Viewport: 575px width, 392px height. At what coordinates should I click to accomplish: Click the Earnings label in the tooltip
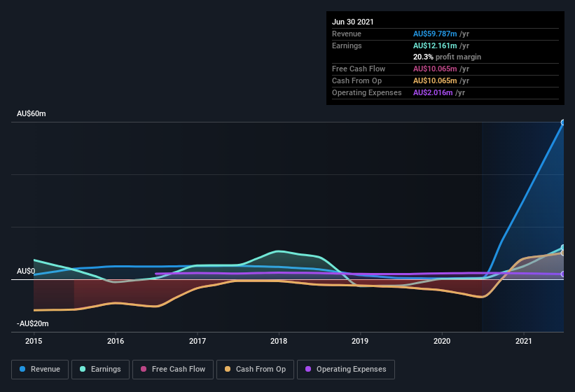pos(347,45)
